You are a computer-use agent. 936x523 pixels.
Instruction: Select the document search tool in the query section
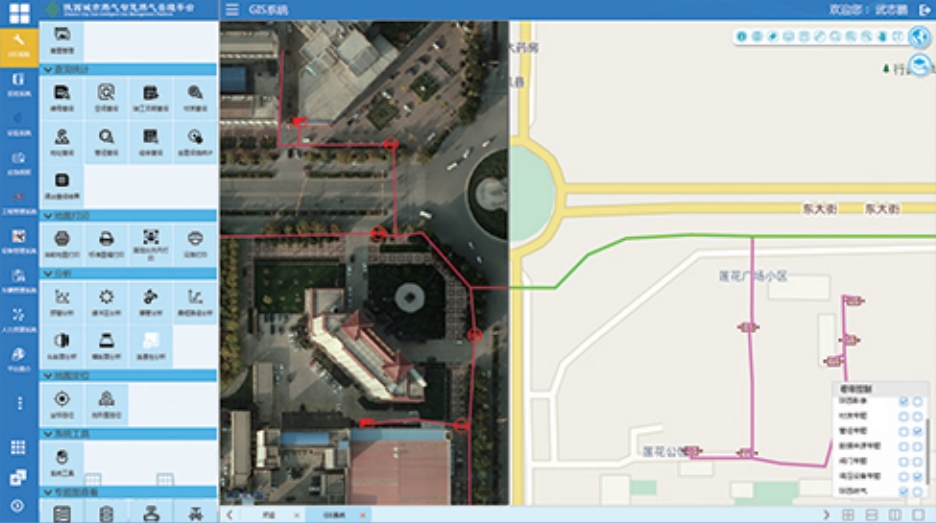(x=62, y=99)
